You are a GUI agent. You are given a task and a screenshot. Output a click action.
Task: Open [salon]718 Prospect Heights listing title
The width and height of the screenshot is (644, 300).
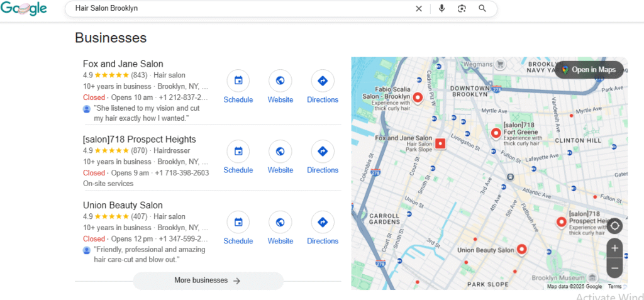(139, 140)
